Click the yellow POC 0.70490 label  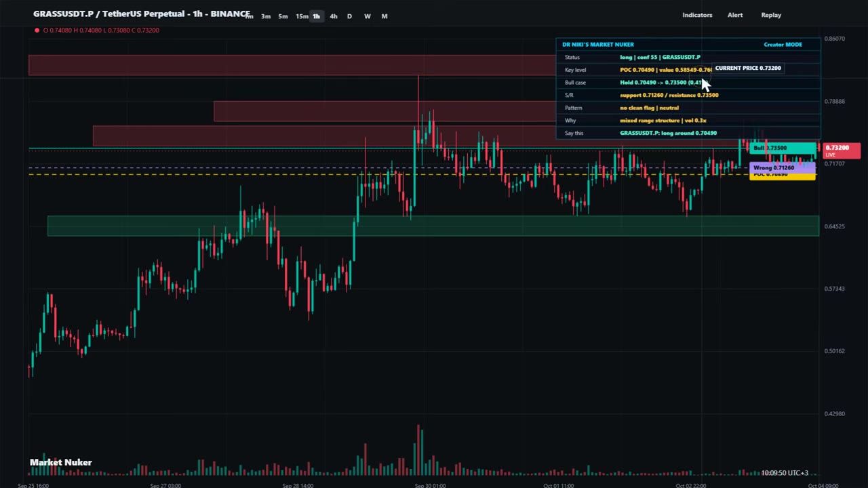tap(782, 176)
